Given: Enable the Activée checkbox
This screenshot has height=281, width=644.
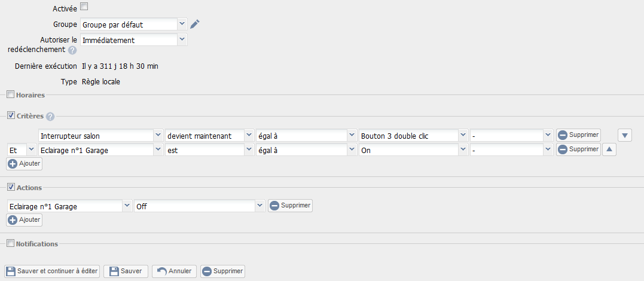Looking at the screenshot, I should pos(84,7).
